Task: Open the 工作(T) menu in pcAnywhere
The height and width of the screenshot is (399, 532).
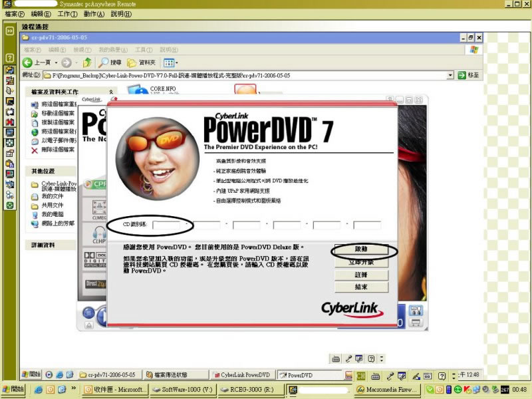Action: (67, 14)
